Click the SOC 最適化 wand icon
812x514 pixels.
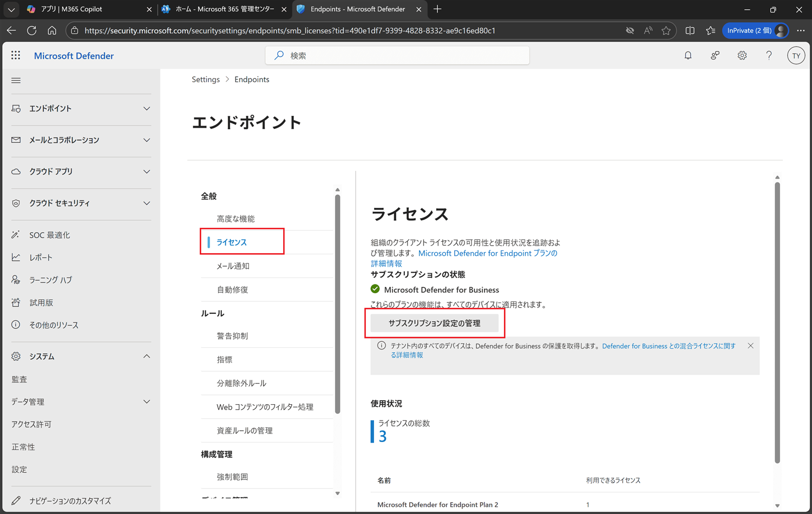click(x=16, y=235)
